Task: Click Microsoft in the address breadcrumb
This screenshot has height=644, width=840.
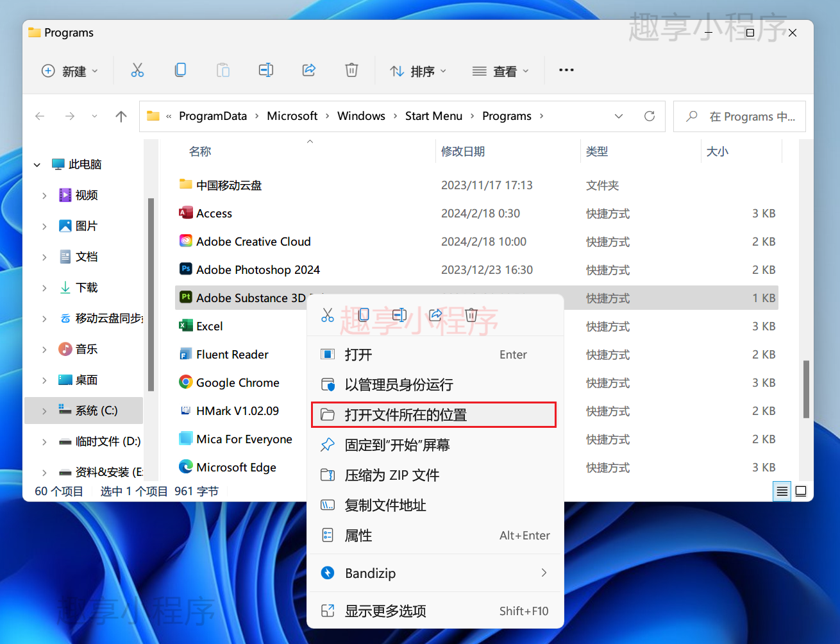Action: (292, 116)
